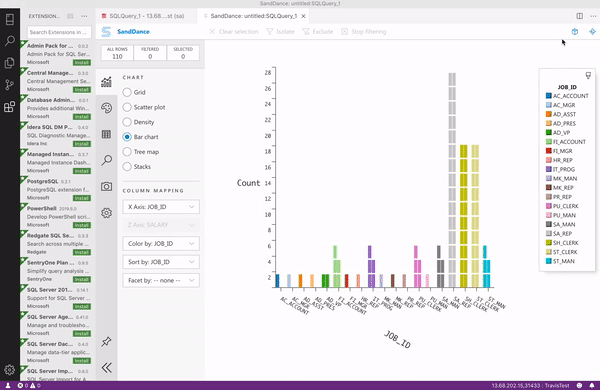The height and width of the screenshot is (390, 600).
Task: Open Source Control in activity bar
Action: click(x=10, y=85)
